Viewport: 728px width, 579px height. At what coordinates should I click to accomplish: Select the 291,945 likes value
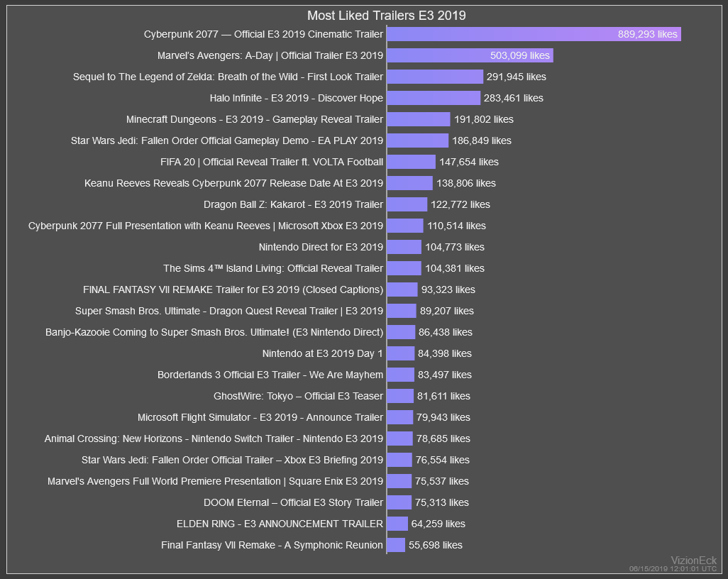click(517, 77)
